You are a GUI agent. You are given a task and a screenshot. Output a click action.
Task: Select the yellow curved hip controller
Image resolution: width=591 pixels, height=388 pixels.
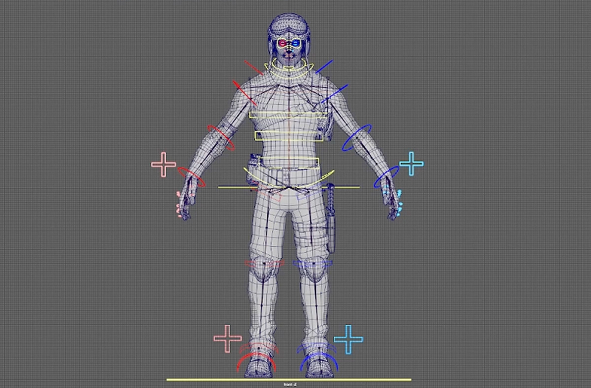[x=289, y=178]
